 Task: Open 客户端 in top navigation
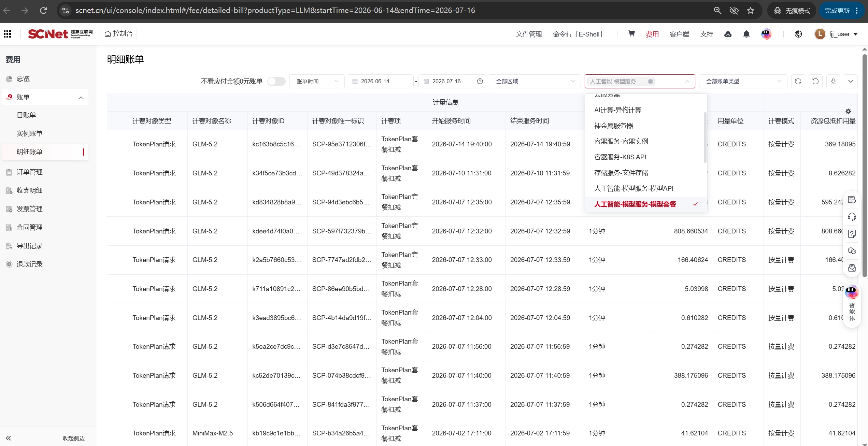point(679,34)
